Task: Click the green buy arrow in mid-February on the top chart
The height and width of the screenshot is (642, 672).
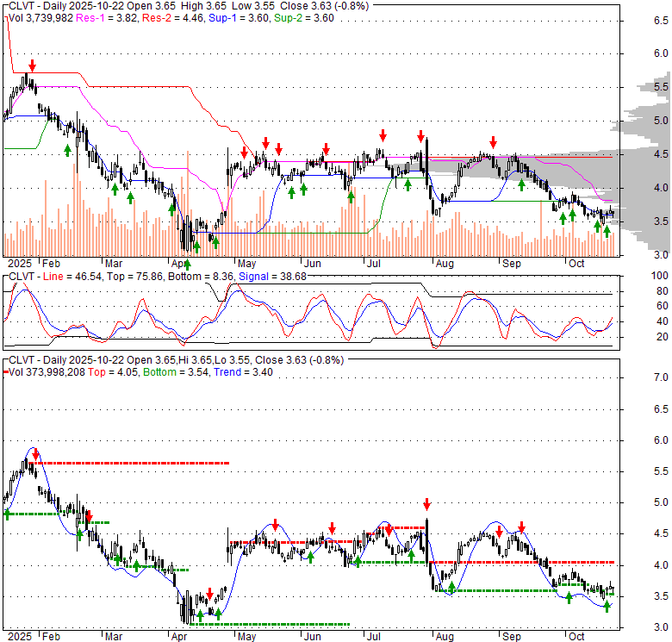Action: (67, 151)
